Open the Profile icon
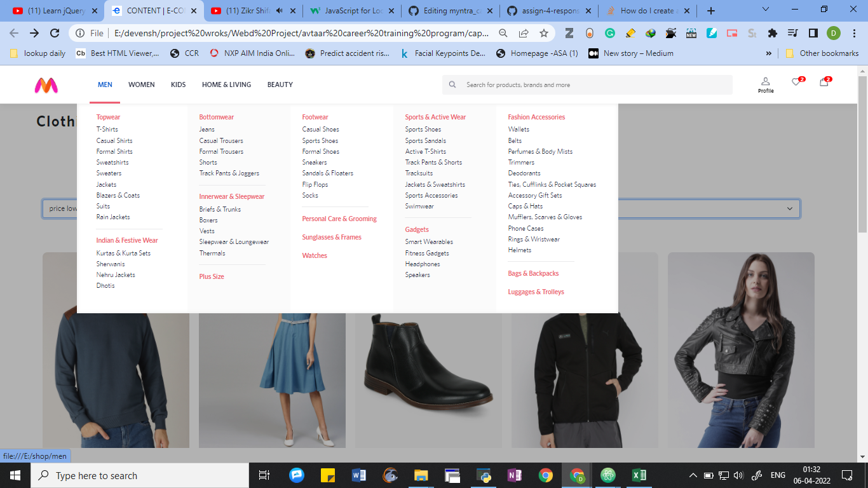 point(765,82)
